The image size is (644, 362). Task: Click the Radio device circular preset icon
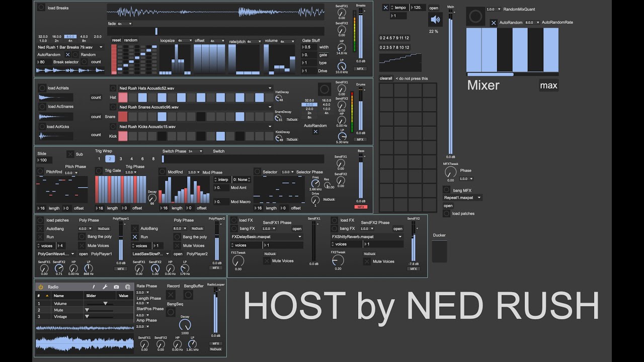pyautogui.click(x=128, y=287)
